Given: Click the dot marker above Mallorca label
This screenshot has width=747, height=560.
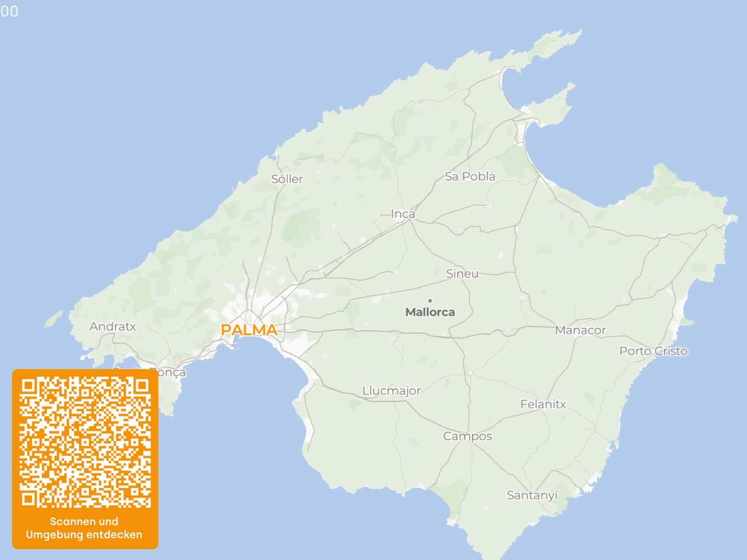Looking at the screenshot, I should [430, 301].
